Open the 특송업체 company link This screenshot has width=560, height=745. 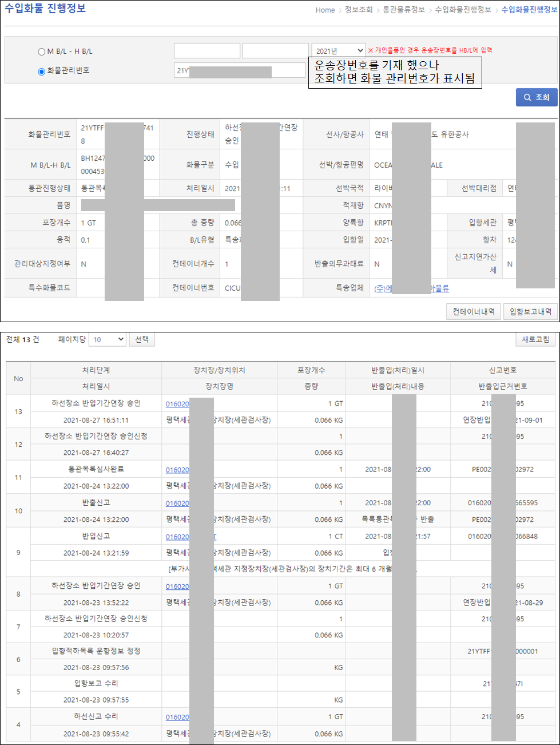(x=411, y=288)
